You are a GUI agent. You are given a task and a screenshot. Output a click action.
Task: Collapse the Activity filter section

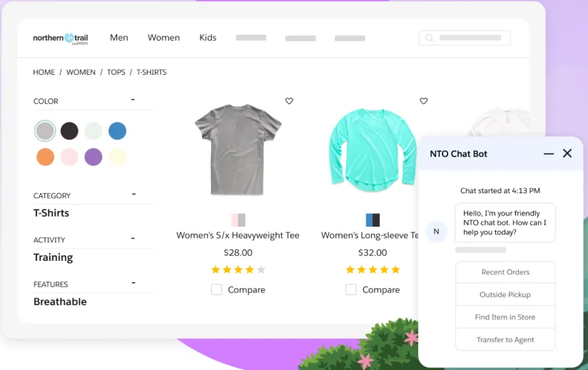pyautogui.click(x=133, y=238)
